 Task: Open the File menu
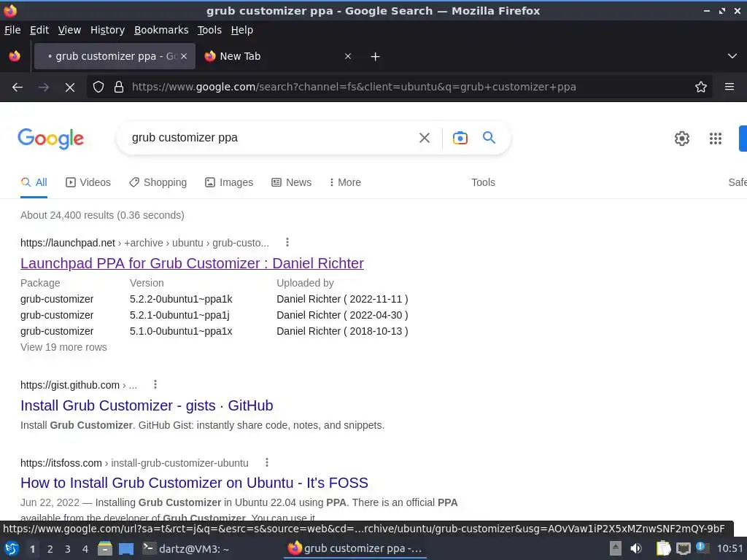click(x=12, y=30)
